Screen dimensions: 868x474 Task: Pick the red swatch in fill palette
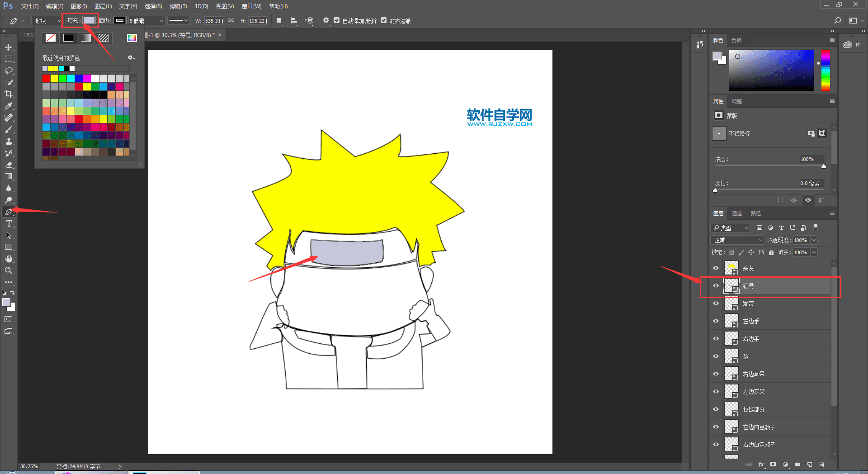46,79
